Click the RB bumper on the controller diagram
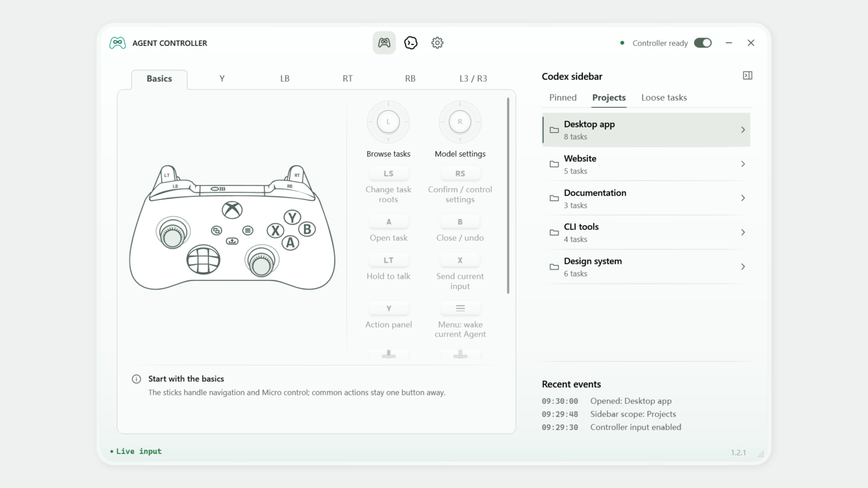 (x=290, y=186)
